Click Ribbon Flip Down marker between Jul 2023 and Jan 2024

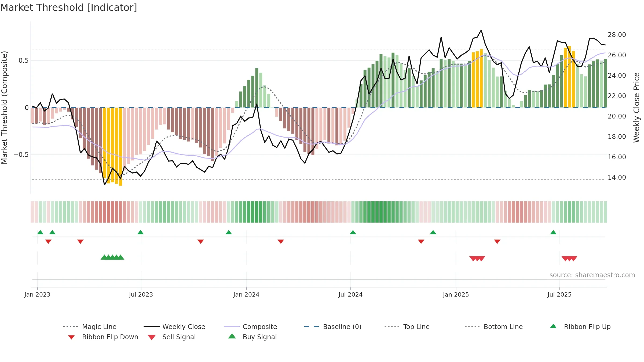(200, 242)
